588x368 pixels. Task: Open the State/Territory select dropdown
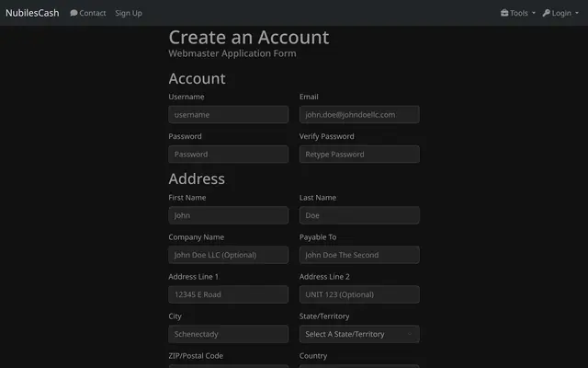[x=359, y=334]
